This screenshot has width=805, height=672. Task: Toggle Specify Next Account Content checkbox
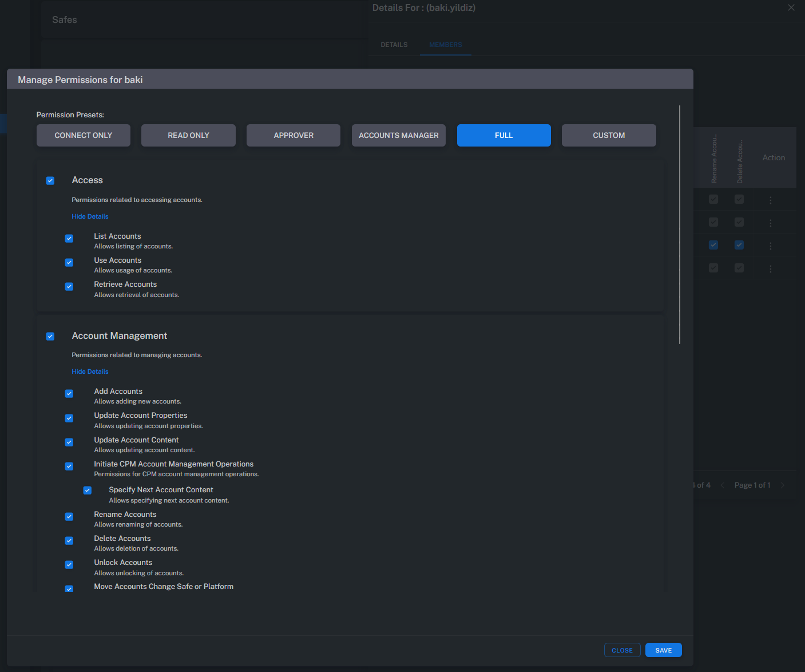pos(87,490)
